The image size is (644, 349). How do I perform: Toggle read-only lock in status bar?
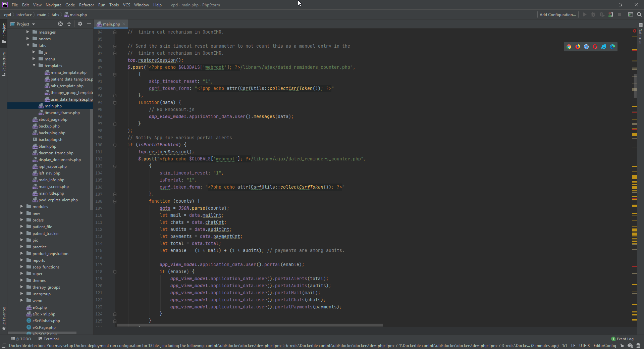(x=622, y=346)
